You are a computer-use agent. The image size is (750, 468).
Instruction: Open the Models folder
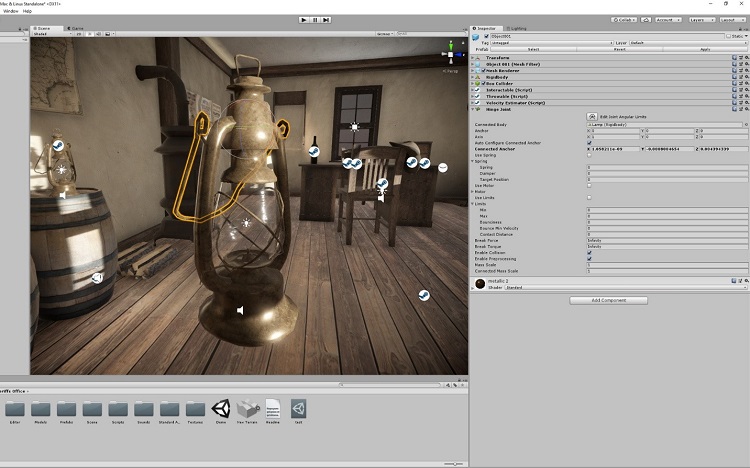coord(41,409)
